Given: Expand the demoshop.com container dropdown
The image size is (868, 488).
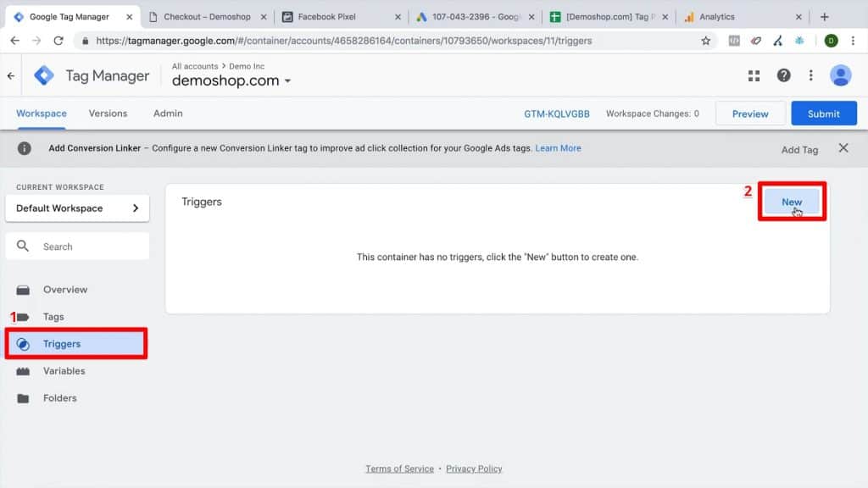Looking at the screenshot, I should point(288,80).
